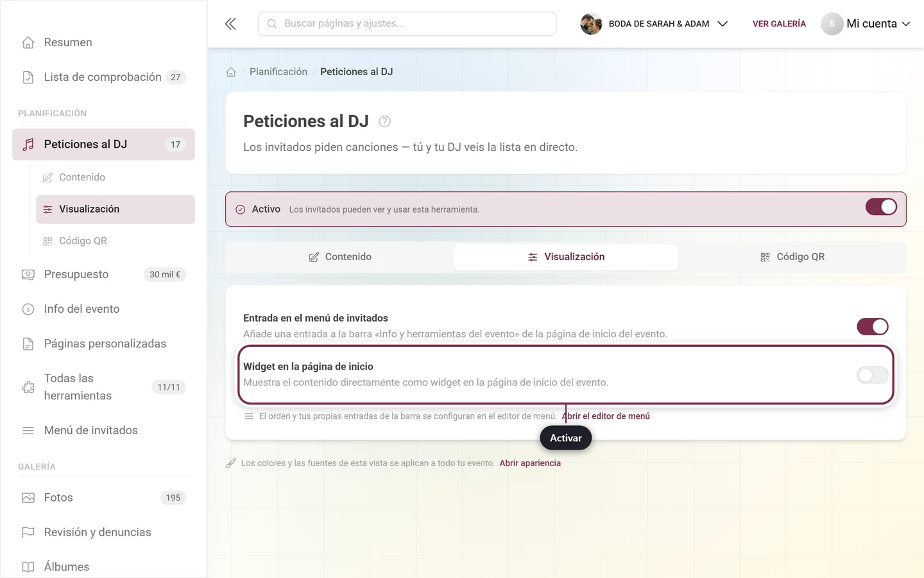Open Contenido in the sidebar submenu
924x578 pixels.
click(116, 177)
